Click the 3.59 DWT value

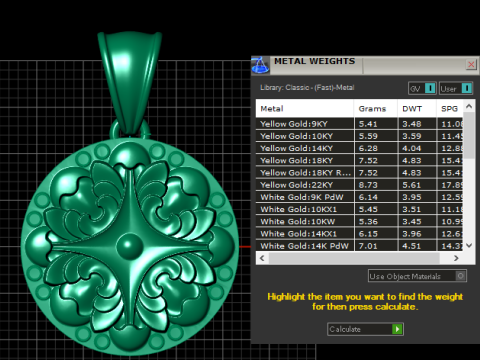[x=412, y=136]
